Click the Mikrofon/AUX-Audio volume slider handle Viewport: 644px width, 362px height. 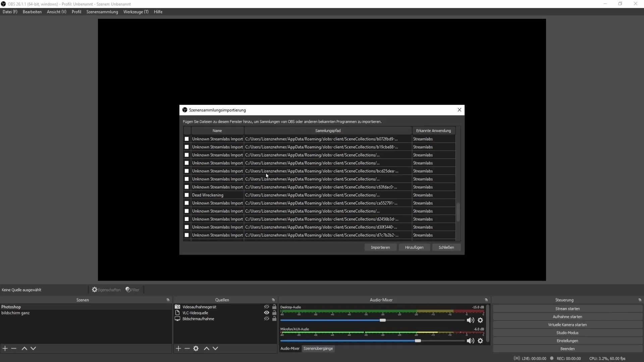pyautogui.click(x=418, y=341)
